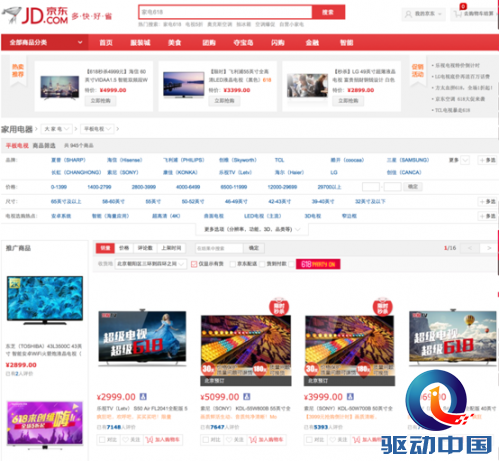The height and width of the screenshot is (461, 499).
Task: Click the +多选 button in the size row
Action: click(x=488, y=202)
